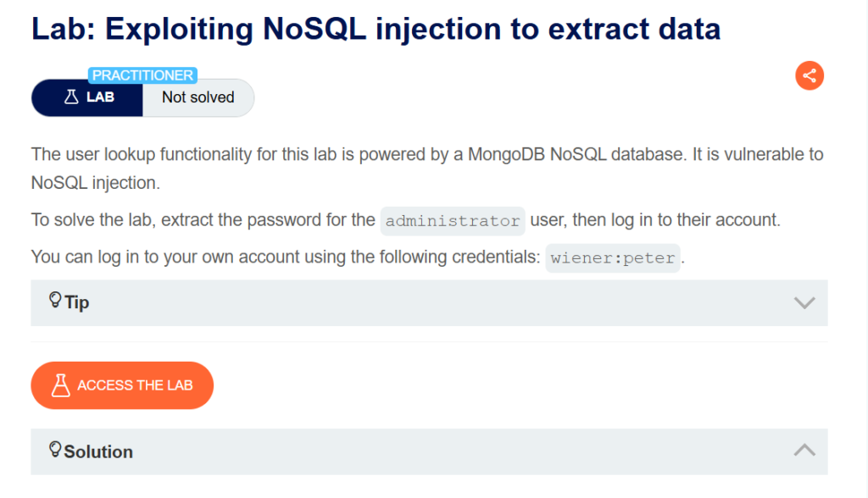The width and height of the screenshot is (868, 498).
Task: Launch lab via ACCESS THE LAB button
Action: click(x=122, y=385)
